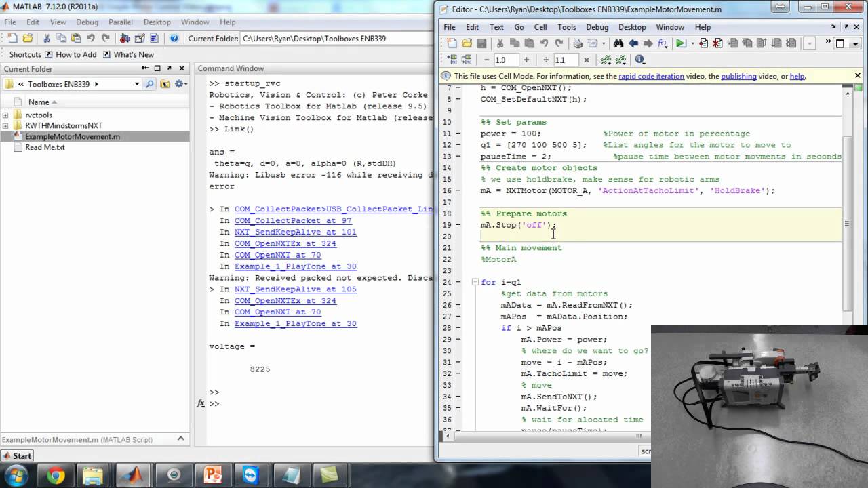Click Paste icon in MATLAB main toolbar
This screenshot has height=488, width=868.
point(76,39)
